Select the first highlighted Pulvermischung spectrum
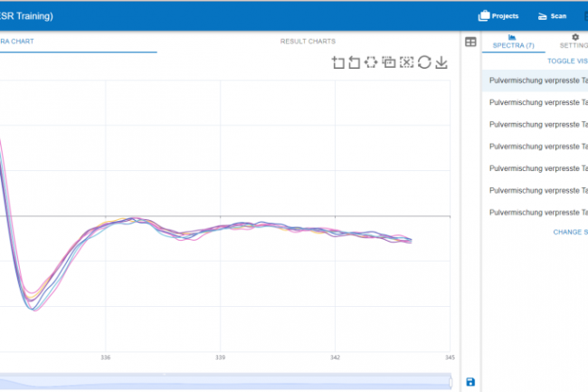This screenshot has width=588, height=392. point(534,81)
